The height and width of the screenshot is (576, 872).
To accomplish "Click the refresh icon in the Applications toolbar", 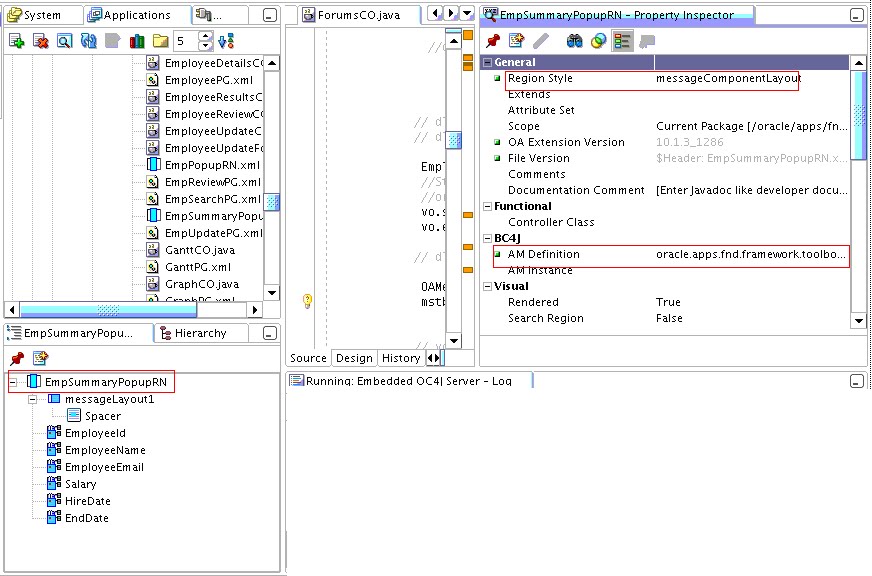I will tap(88, 41).
